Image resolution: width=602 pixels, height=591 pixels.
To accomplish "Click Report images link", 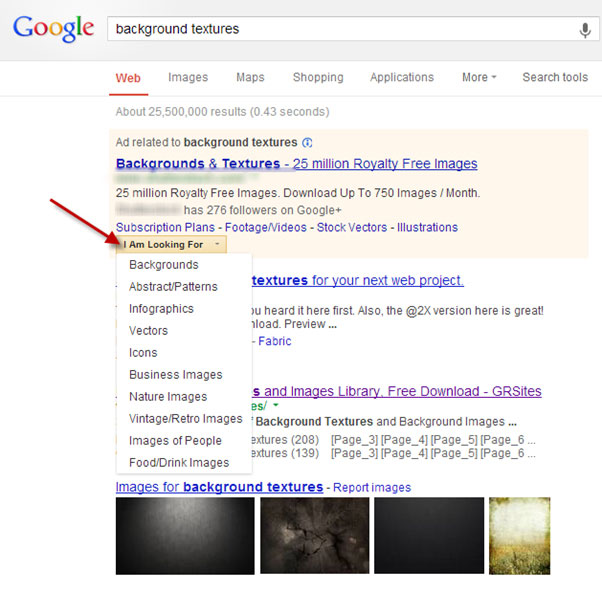I will coord(372,487).
